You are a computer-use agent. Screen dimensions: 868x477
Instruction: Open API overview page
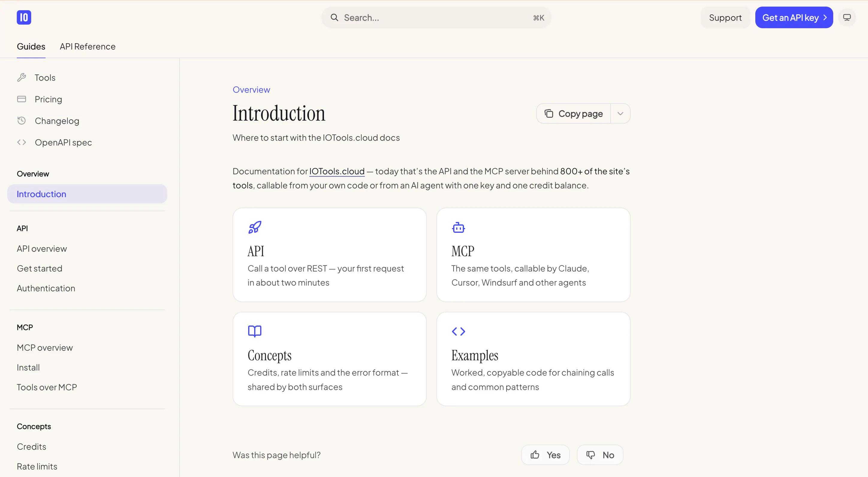tap(42, 249)
